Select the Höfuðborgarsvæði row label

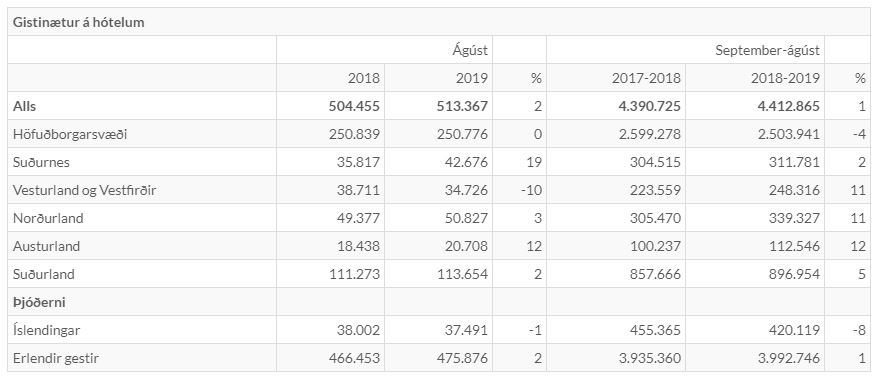point(70,135)
